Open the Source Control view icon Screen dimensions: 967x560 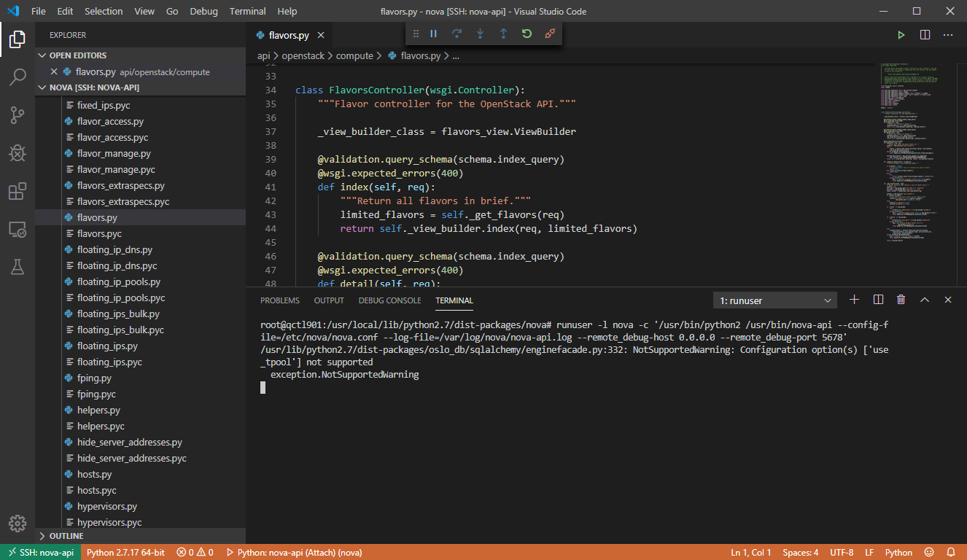point(18,114)
